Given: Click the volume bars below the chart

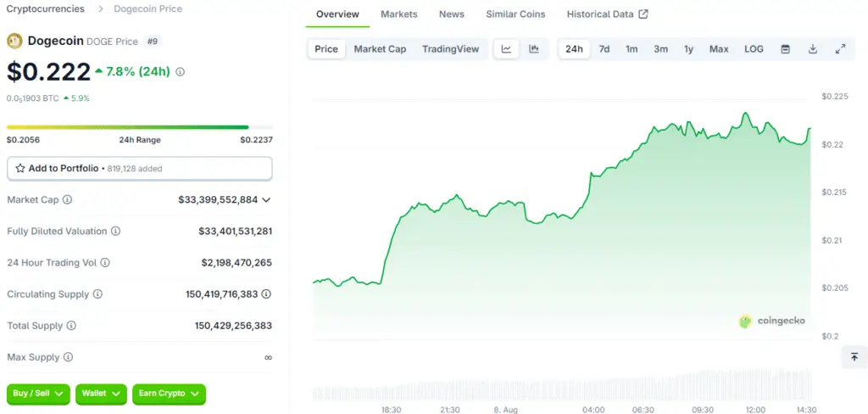Looking at the screenshot, I should 562,385.
